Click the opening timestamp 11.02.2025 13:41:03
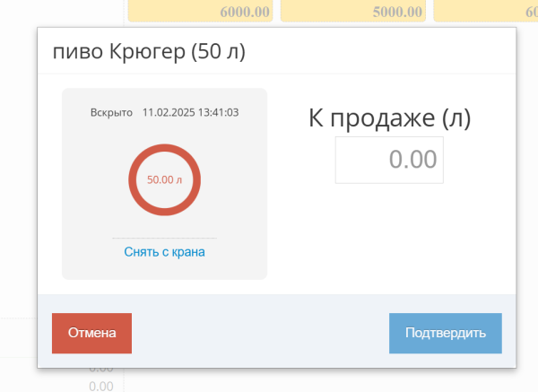 (190, 113)
